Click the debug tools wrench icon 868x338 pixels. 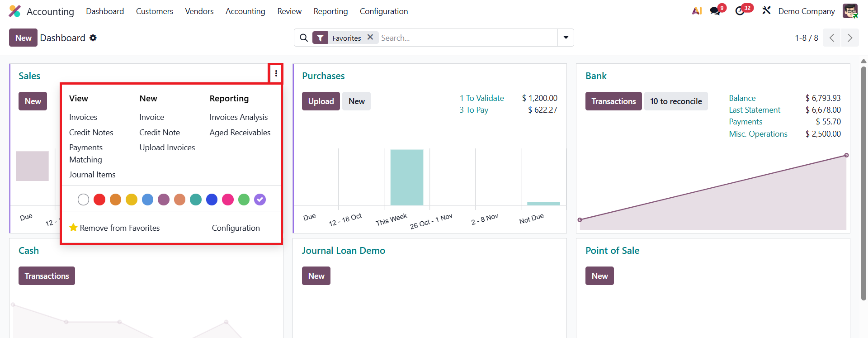point(766,11)
